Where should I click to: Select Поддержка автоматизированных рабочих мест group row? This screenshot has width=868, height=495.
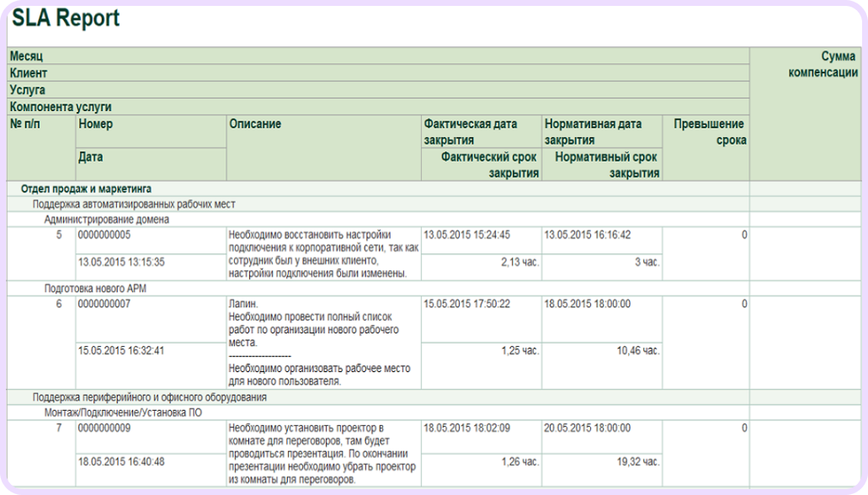[x=133, y=205]
